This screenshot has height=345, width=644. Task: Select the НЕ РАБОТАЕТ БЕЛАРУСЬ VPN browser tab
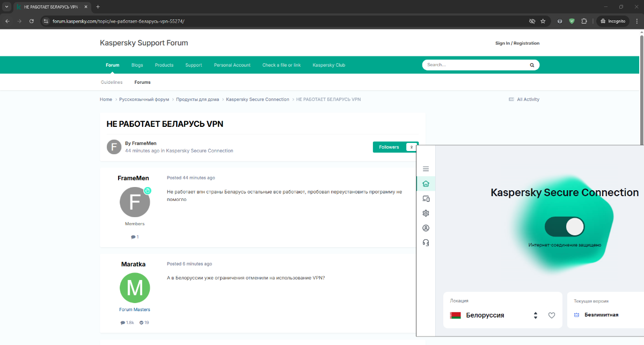[52, 7]
